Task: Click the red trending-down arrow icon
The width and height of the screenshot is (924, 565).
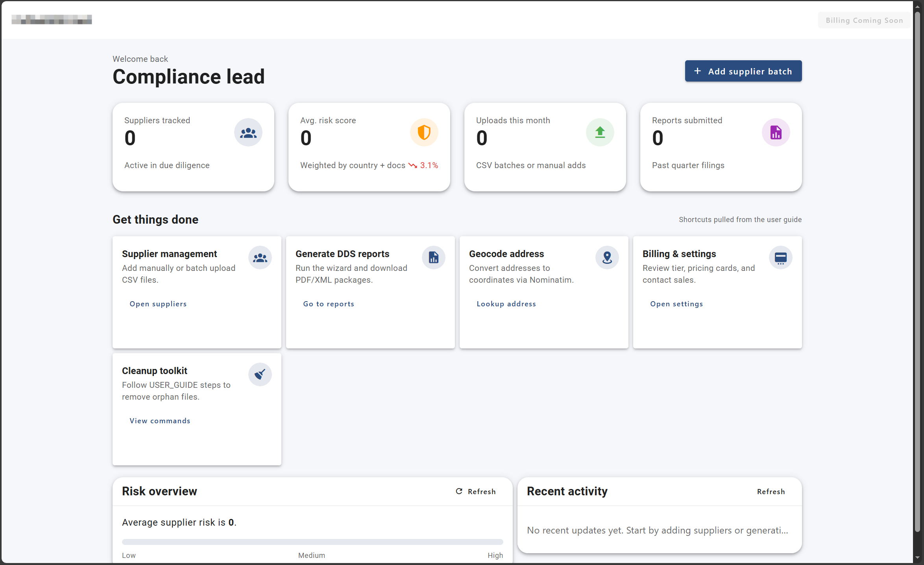Action: tap(412, 165)
